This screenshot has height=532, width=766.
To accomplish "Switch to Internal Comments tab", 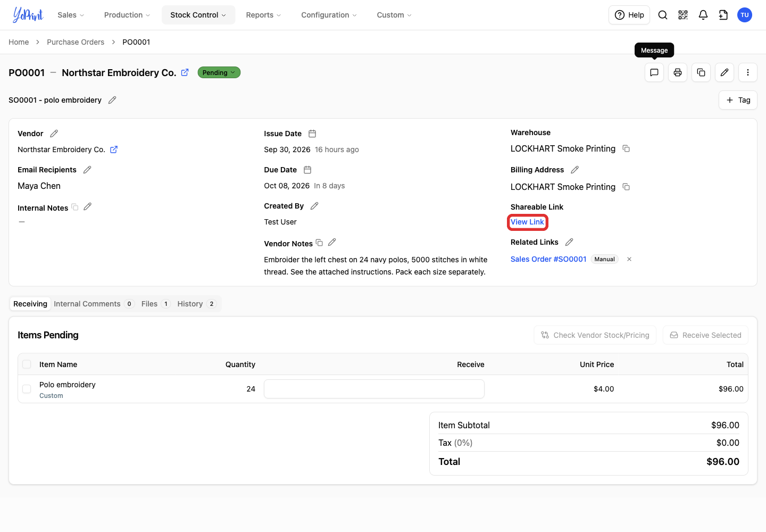I will click(x=94, y=304).
